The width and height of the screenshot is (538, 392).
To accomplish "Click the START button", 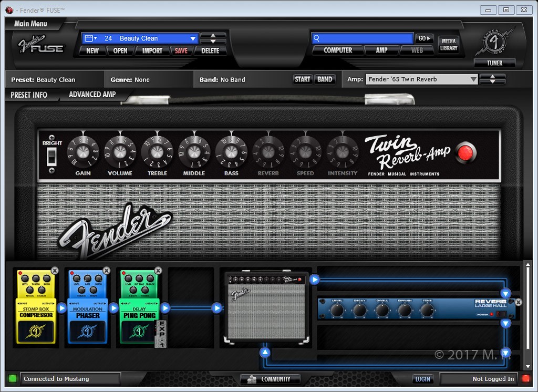I will pos(302,79).
